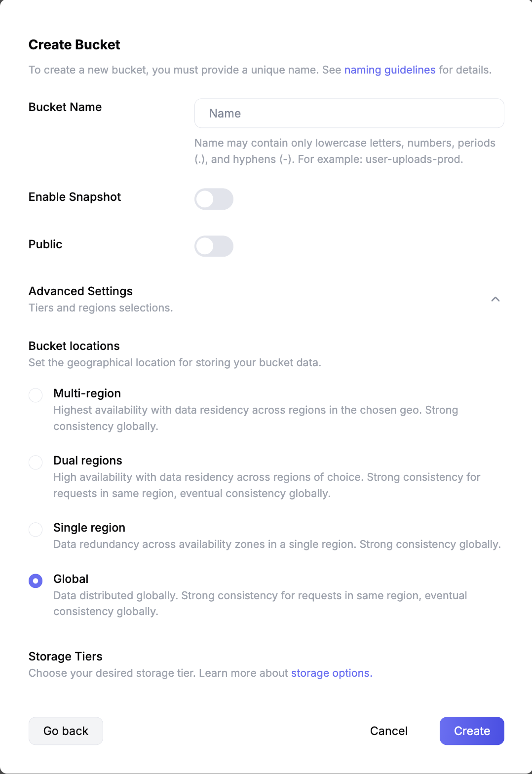Click the Tiers and regions selections subtitle
The image size is (532, 774).
(101, 308)
